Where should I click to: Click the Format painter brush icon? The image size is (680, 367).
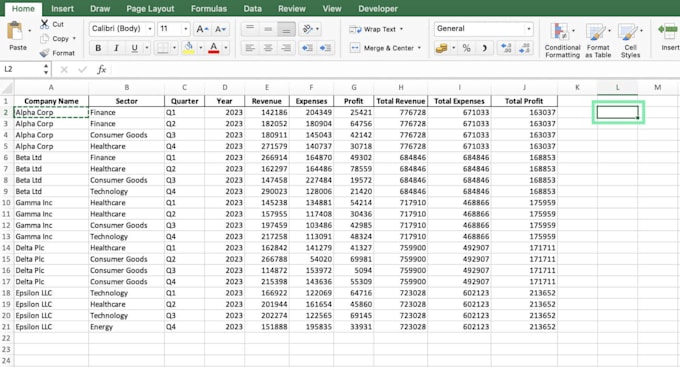pos(44,53)
